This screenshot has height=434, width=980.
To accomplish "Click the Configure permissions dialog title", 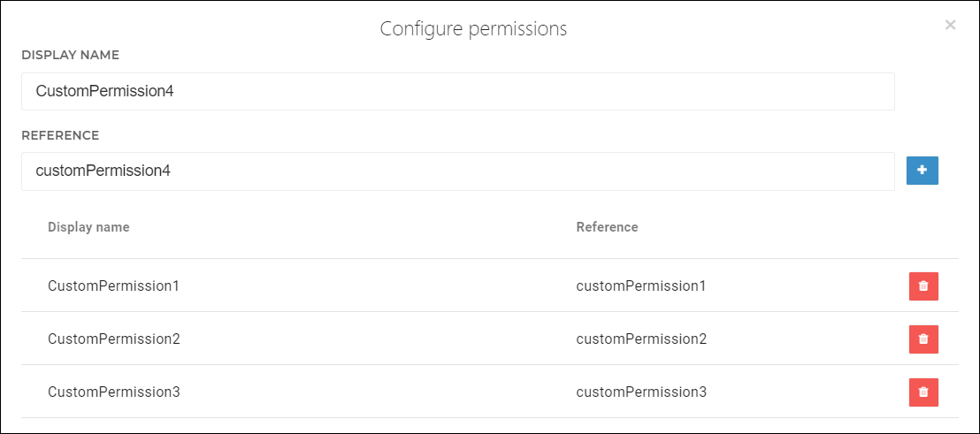I will (x=474, y=28).
